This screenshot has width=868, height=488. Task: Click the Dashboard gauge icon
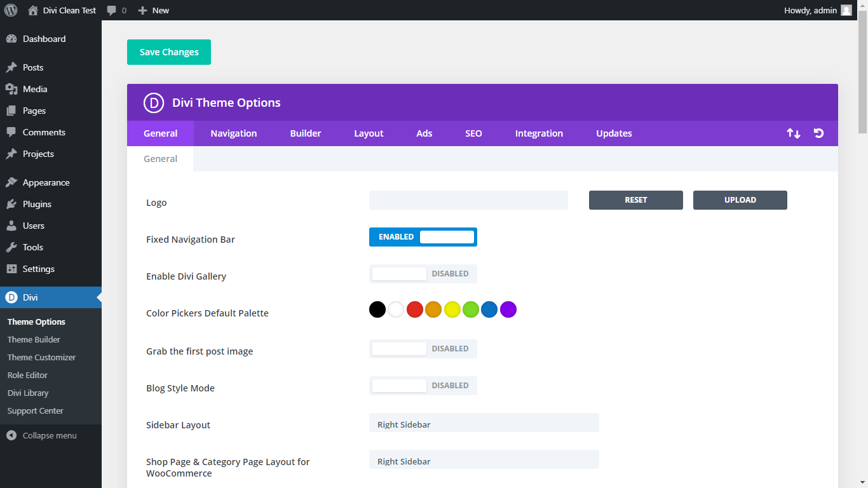pos(11,39)
